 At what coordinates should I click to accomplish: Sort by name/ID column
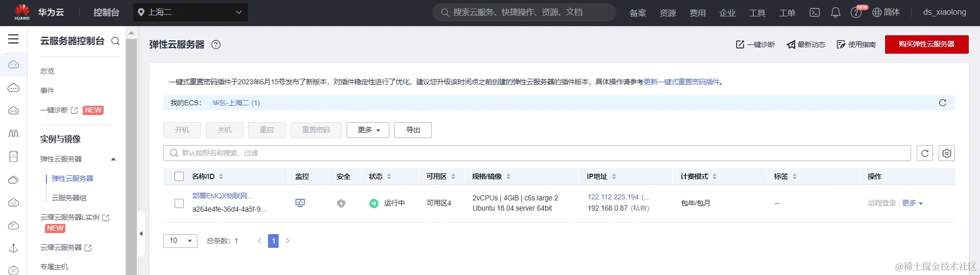pos(221,176)
